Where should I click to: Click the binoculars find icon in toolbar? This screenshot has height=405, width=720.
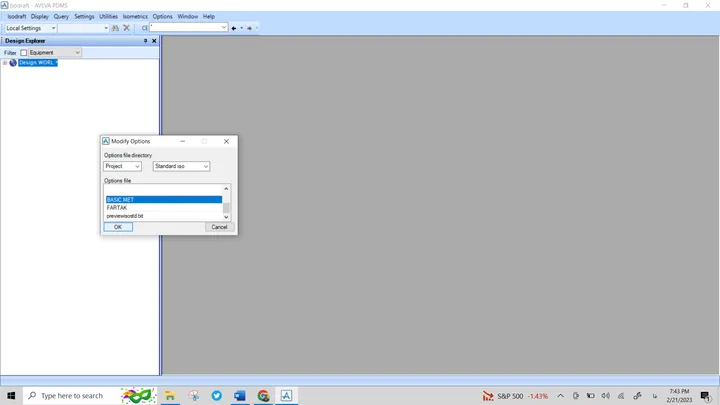115,28
